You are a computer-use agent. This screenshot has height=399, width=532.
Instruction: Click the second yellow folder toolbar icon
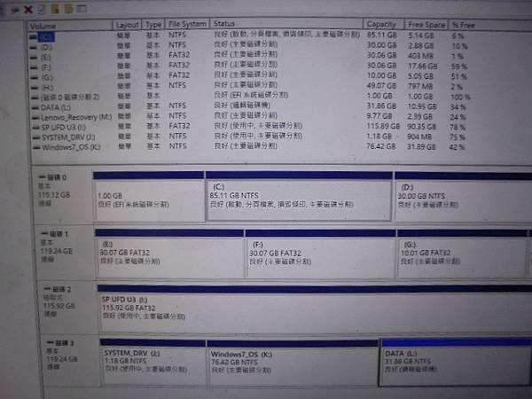tap(68, 9)
